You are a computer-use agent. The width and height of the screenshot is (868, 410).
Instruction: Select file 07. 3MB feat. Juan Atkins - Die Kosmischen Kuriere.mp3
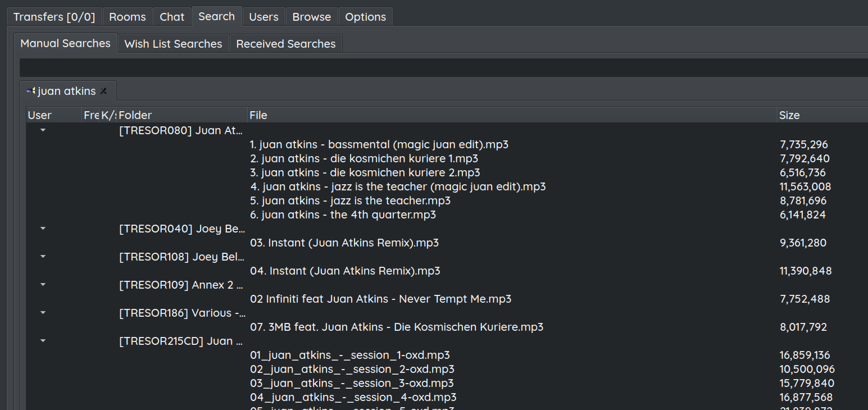tap(397, 327)
